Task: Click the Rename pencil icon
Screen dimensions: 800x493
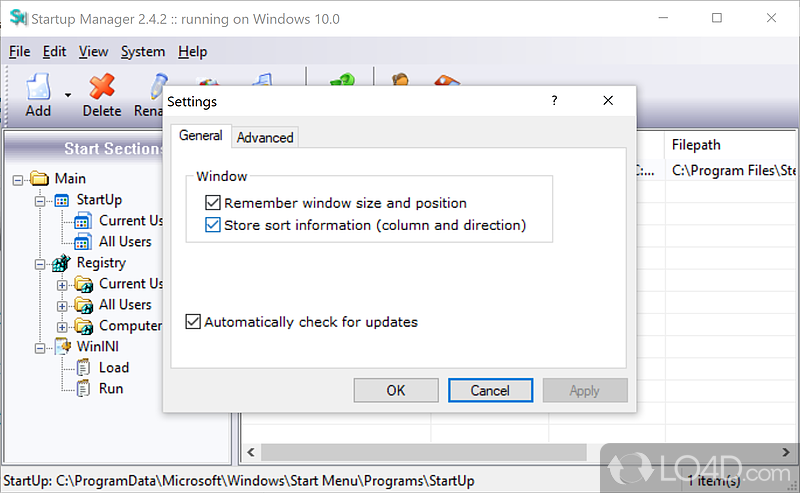Action: pyautogui.click(x=157, y=86)
